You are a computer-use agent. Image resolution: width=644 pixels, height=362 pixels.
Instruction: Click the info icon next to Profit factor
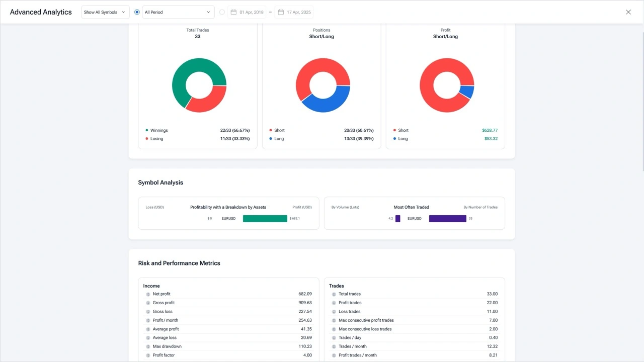click(x=148, y=355)
